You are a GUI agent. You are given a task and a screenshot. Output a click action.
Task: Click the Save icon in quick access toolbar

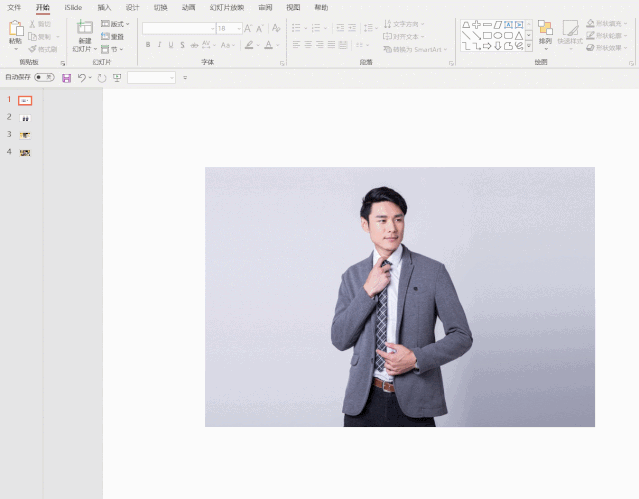(x=66, y=78)
